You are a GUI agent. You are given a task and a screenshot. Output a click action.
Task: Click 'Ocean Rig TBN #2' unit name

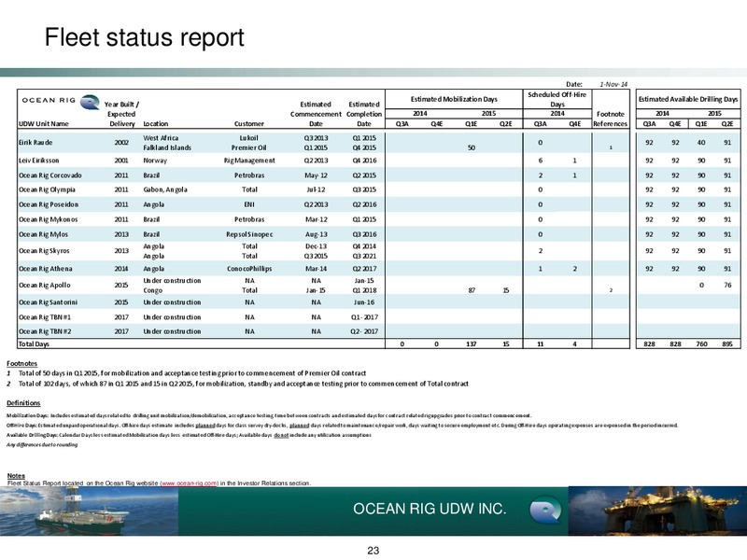click(45, 331)
